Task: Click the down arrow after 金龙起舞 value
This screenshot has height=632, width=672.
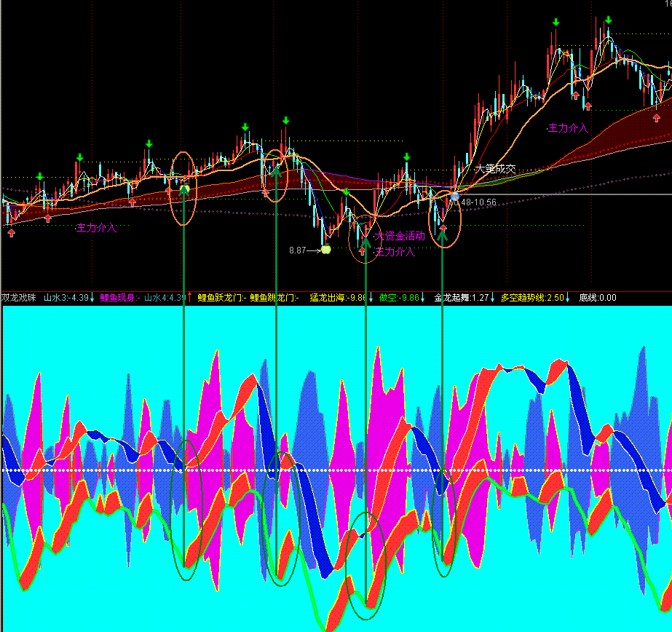Action: [x=492, y=297]
